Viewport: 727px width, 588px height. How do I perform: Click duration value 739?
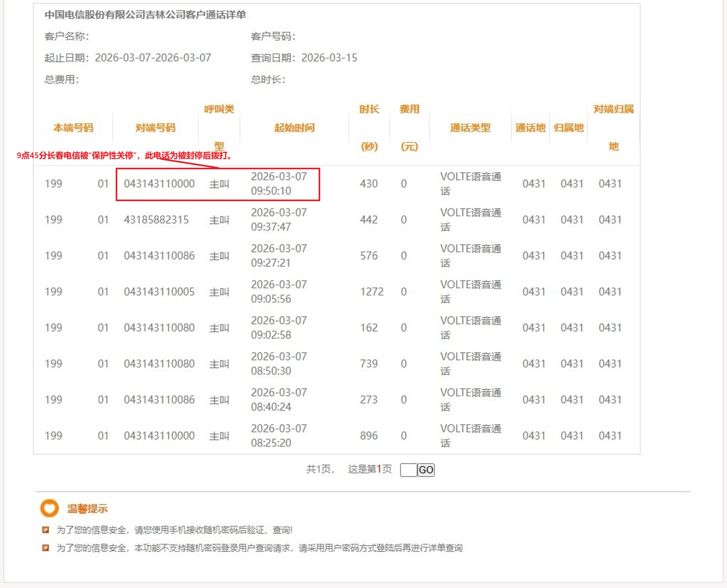[369, 364]
